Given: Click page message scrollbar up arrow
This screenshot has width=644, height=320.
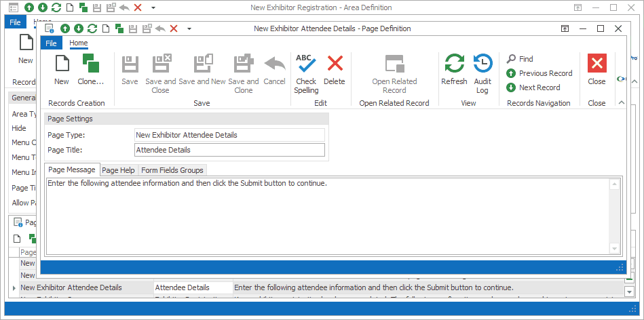Looking at the screenshot, I should click(614, 184).
